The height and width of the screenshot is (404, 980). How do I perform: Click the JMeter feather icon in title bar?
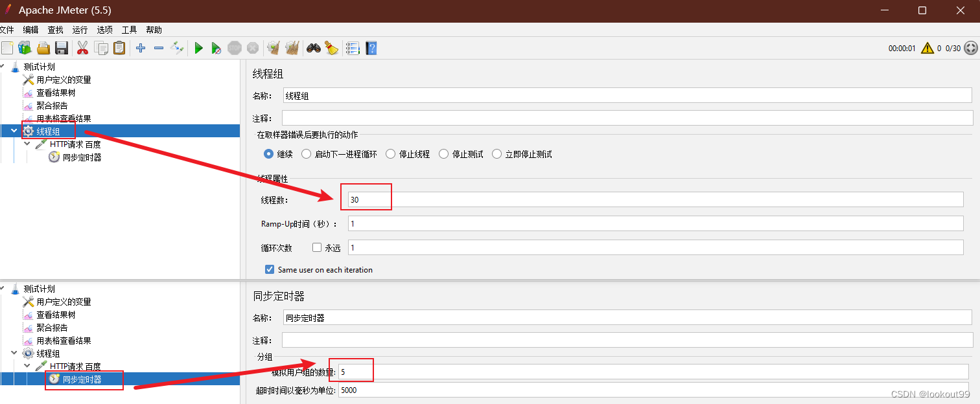point(8,10)
